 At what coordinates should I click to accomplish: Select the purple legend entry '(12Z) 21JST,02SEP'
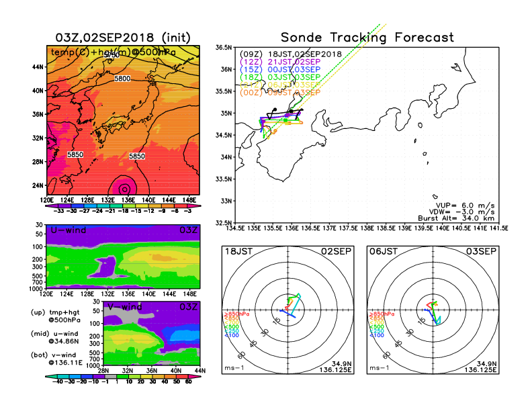(280, 62)
